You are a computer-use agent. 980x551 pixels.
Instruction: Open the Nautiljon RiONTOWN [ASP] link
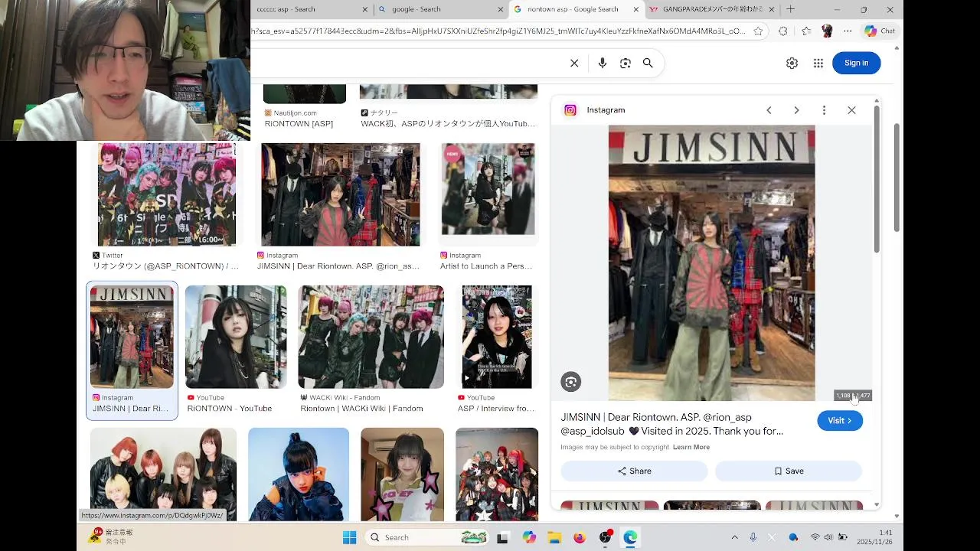pyautogui.click(x=299, y=124)
